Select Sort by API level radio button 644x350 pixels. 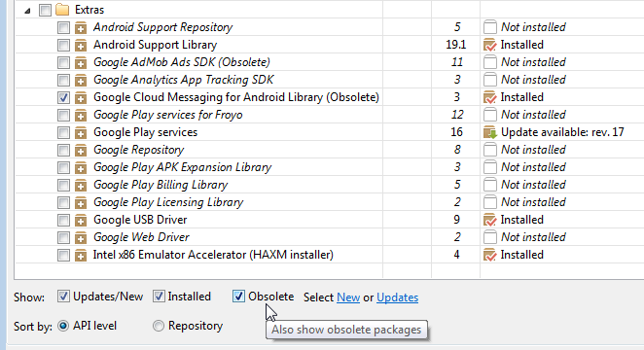63,326
